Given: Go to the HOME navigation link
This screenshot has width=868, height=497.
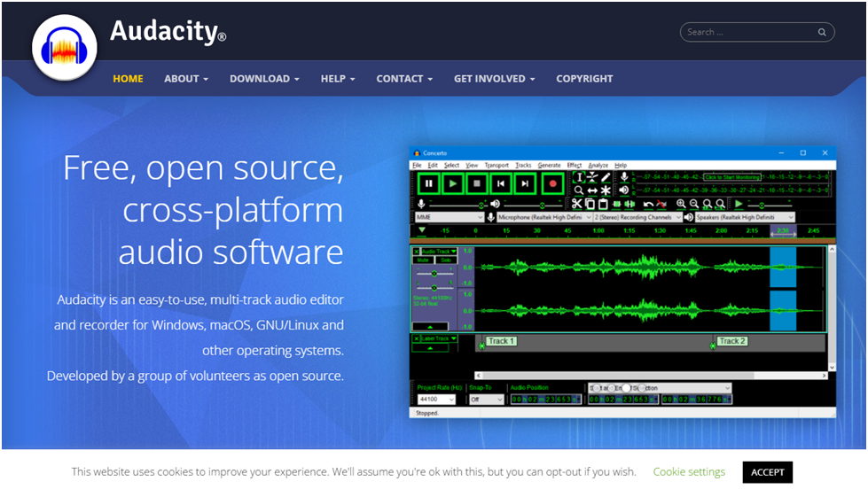Looking at the screenshot, I should (x=128, y=79).
